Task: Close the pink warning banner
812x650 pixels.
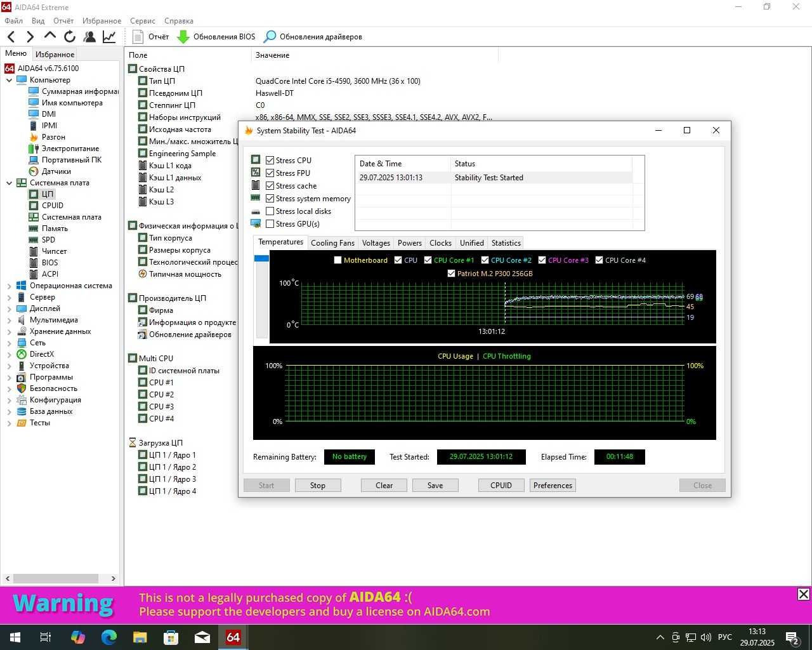Action: coord(803,594)
